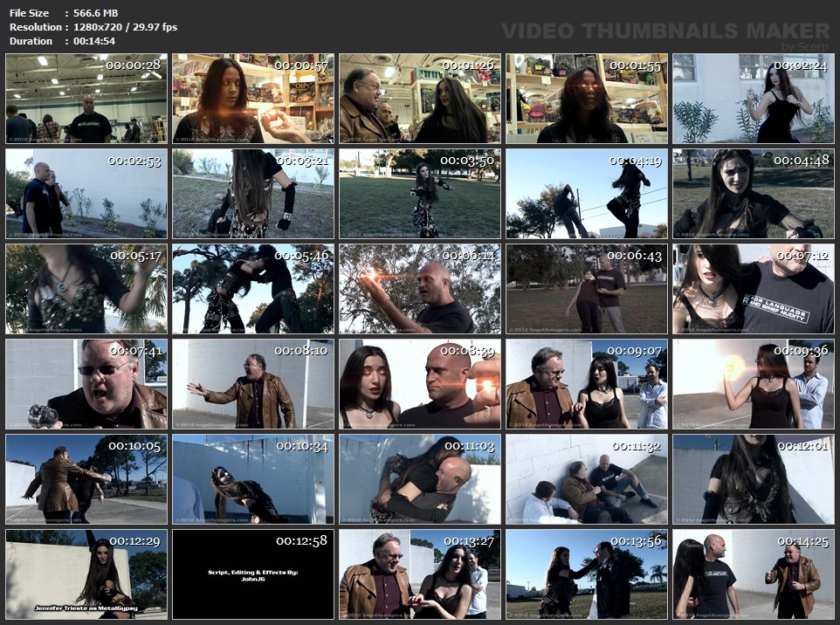This screenshot has width=840, height=625.
Task: Open the thumbnail timestamped 00:00:28
Action: click(x=86, y=99)
